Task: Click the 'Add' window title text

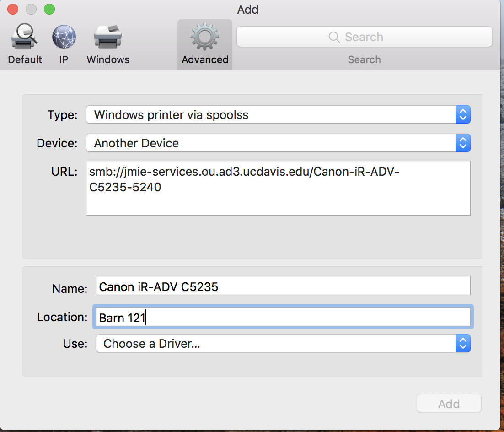Action: 248,9
